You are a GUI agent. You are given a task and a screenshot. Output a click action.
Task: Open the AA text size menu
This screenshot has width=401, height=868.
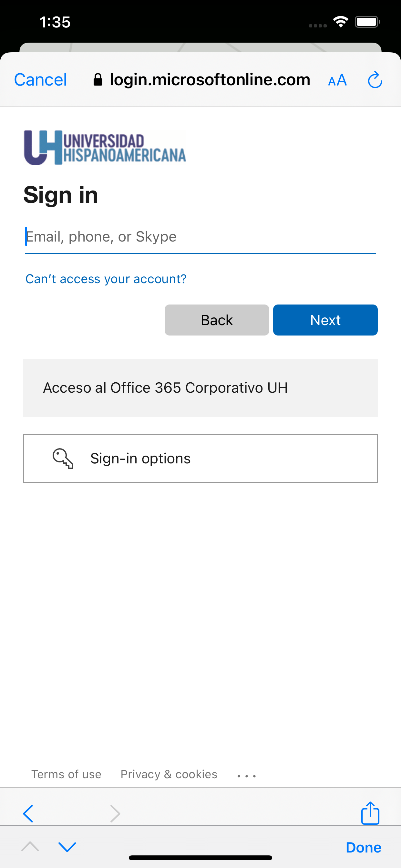pyautogui.click(x=337, y=80)
